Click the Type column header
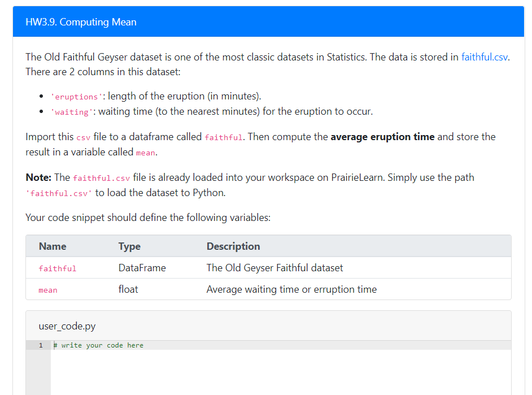 129,246
